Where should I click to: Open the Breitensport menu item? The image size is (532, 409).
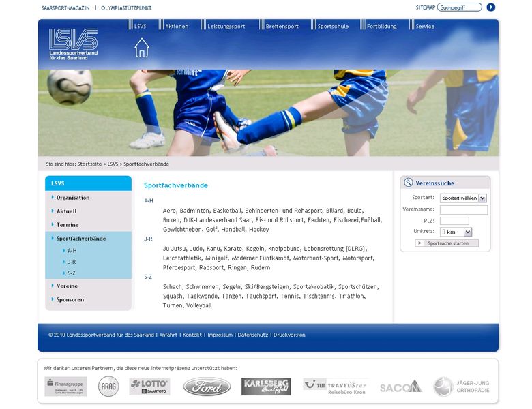(x=282, y=26)
